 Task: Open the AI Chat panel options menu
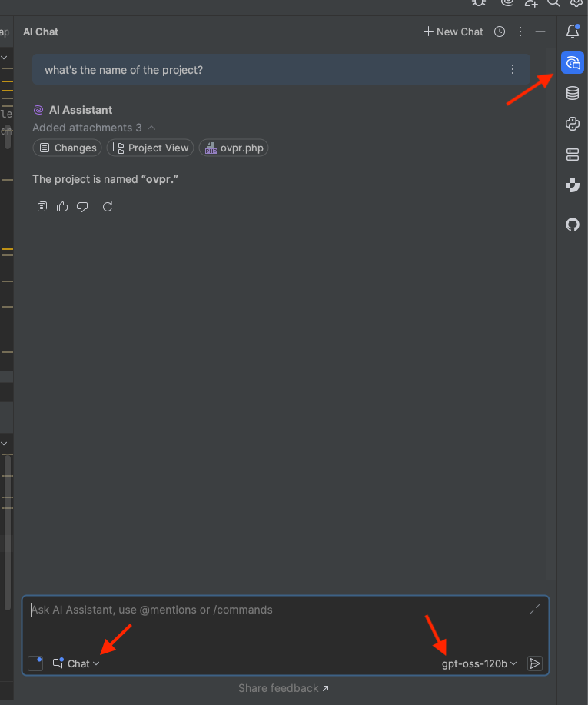pyautogui.click(x=520, y=32)
